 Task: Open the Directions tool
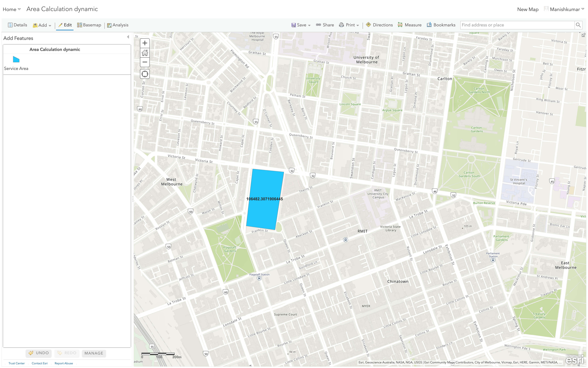(x=379, y=25)
